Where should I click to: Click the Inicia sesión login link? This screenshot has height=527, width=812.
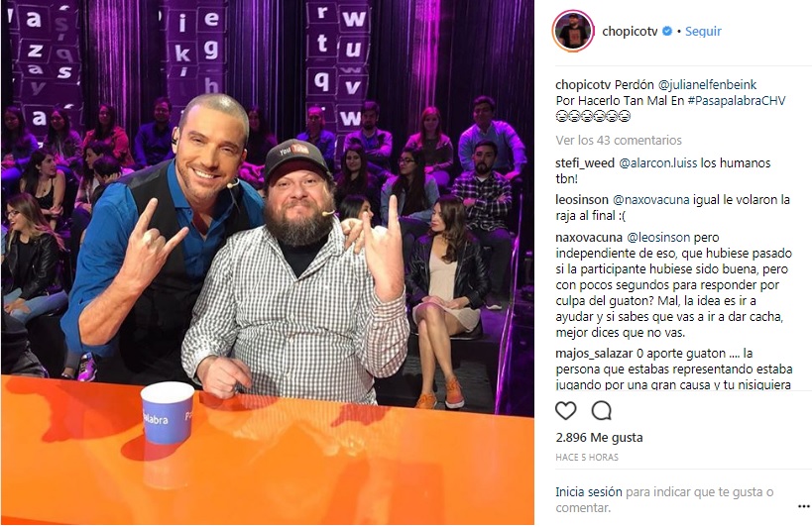(x=589, y=491)
